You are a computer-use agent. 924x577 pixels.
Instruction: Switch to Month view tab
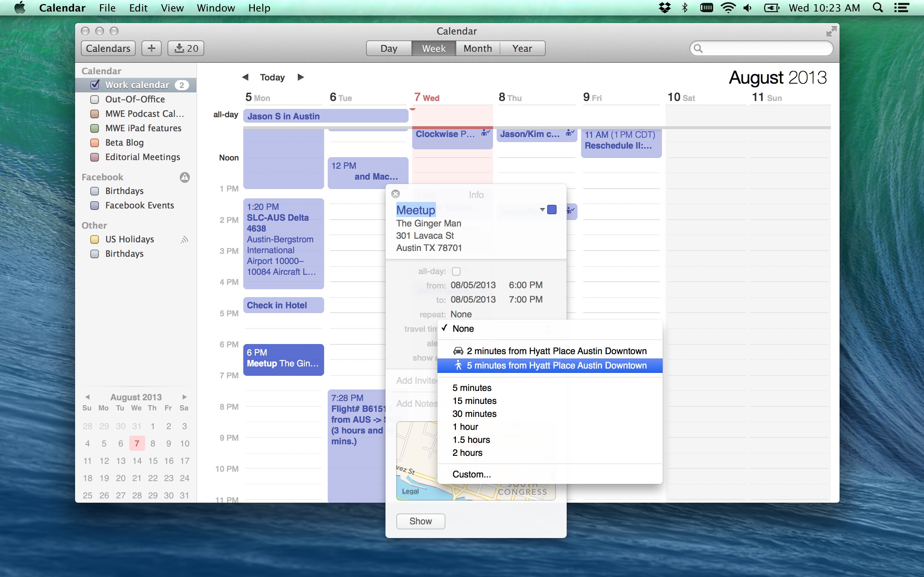click(x=477, y=48)
